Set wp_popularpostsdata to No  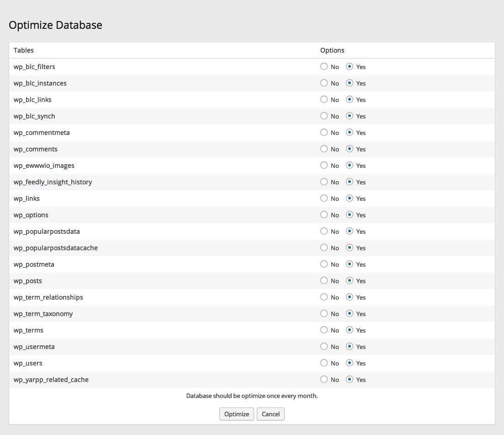(324, 231)
